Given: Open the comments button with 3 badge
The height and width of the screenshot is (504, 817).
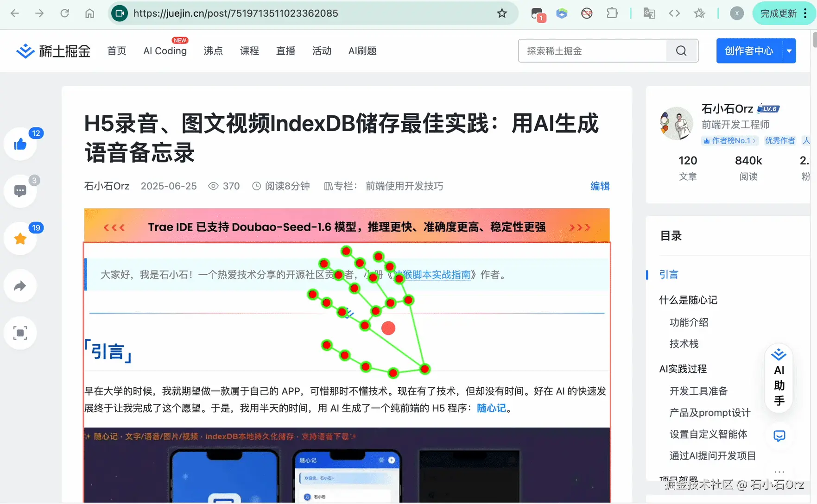Looking at the screenshot, I should click(20, 191).
